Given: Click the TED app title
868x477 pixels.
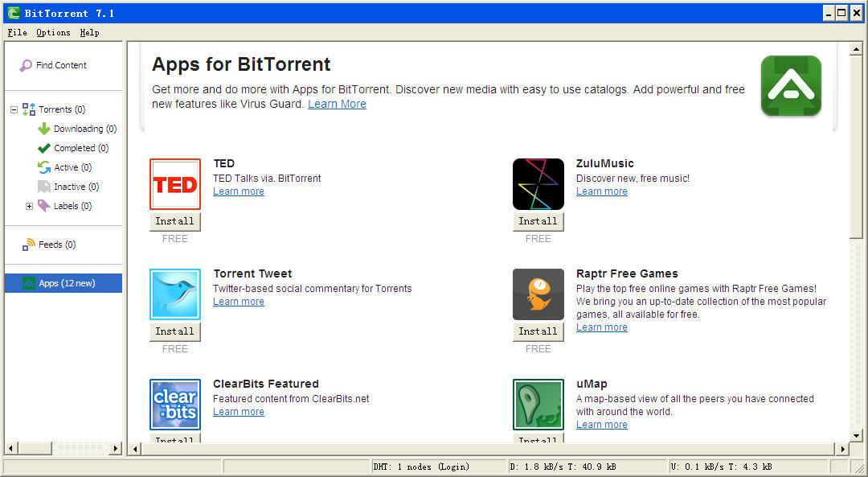Looking at the screenshot, I should click(x=224, y=163).
